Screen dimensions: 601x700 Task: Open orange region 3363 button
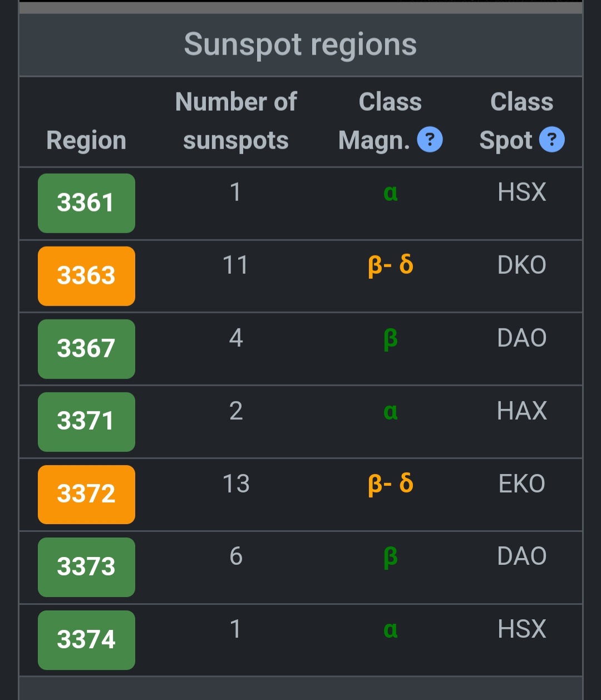(x=86, y=276)
